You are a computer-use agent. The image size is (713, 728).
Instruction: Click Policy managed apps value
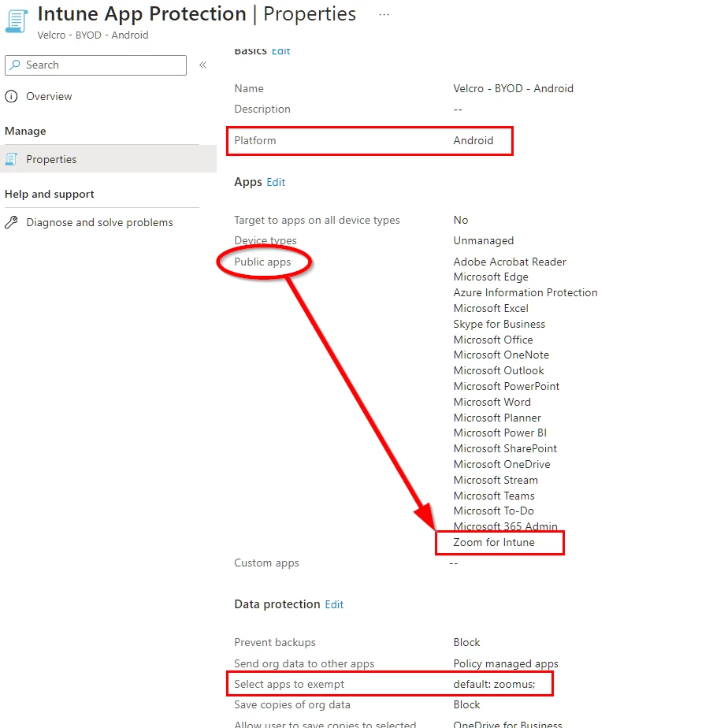coord(506,664)
